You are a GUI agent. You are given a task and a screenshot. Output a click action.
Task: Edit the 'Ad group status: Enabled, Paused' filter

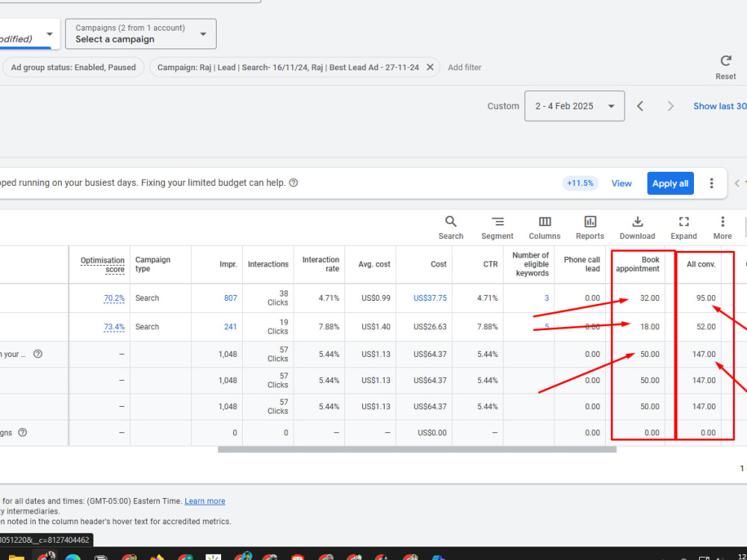coord(73,67)
